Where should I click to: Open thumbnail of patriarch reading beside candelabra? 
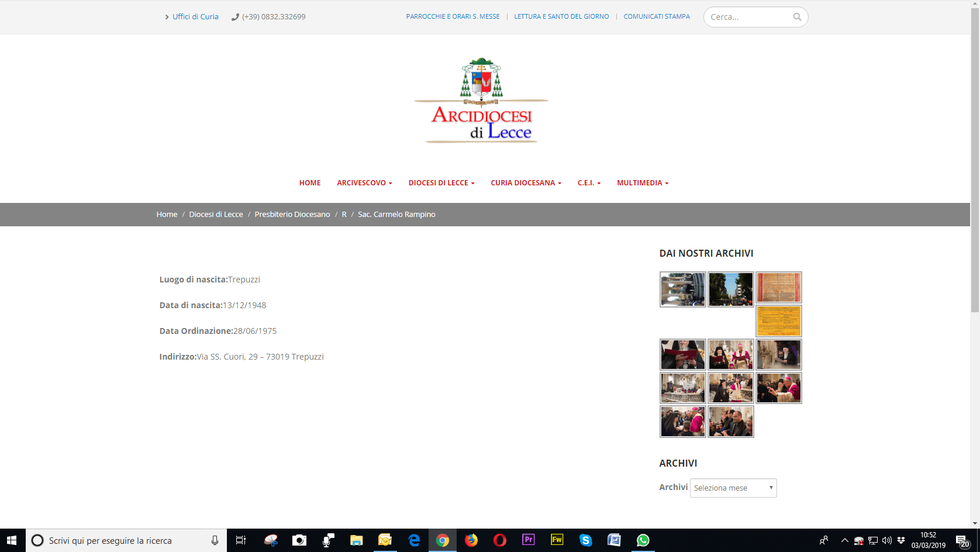pyautogui.click(x=779, y=354)
